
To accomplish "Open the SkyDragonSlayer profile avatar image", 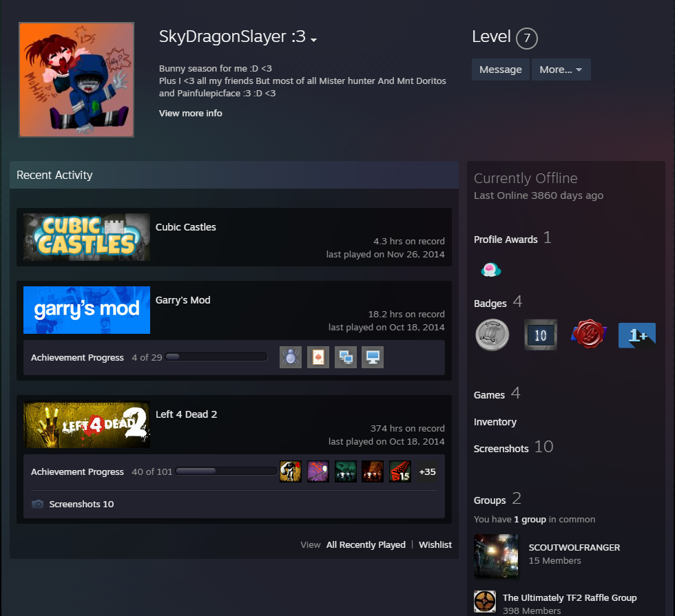I will 76,80.
